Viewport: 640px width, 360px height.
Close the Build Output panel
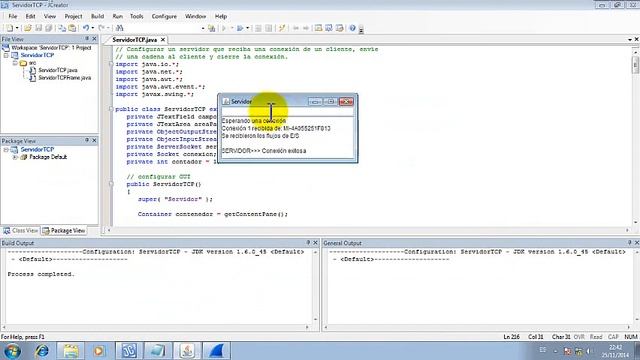pyautogui.click(x=315, y=243)
